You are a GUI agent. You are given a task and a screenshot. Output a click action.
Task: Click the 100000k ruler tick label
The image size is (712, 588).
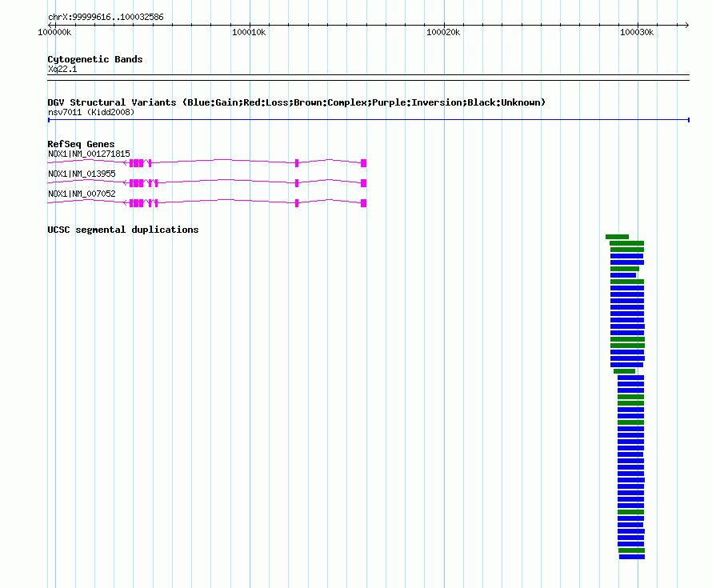(x=55, y=32)
